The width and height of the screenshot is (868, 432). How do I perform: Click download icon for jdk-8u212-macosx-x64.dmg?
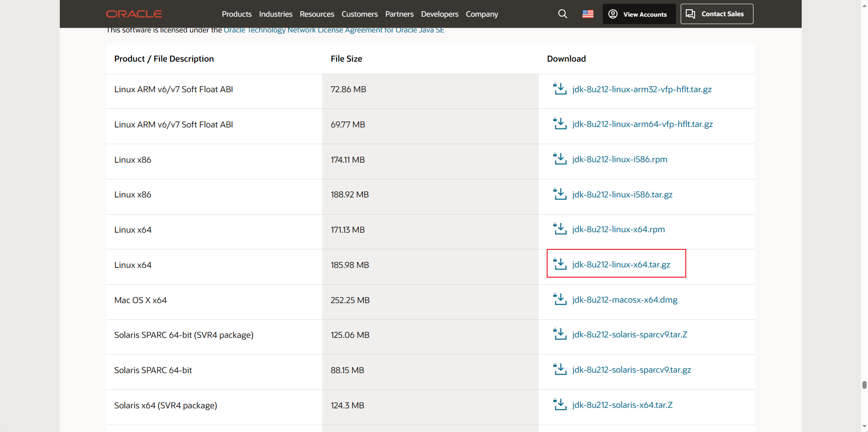[x=560, y=299]
